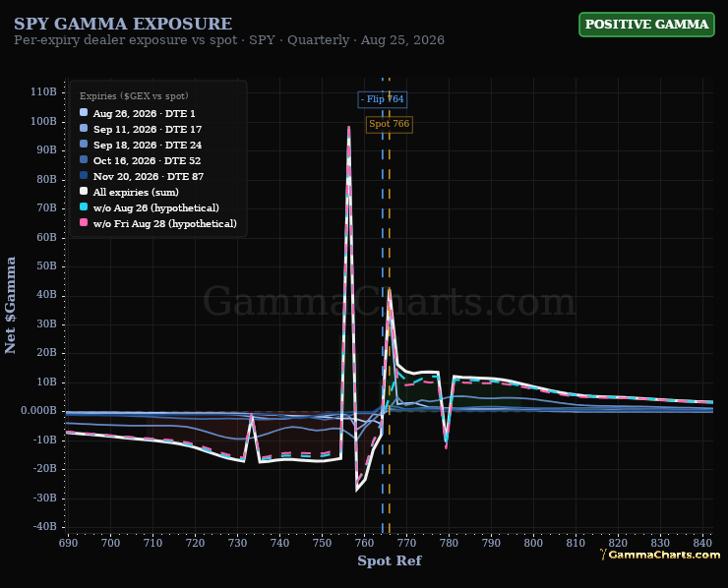Click the POSITIVE GAMMA badge
This screenshot has width=728, height=588.
(646, 25)
